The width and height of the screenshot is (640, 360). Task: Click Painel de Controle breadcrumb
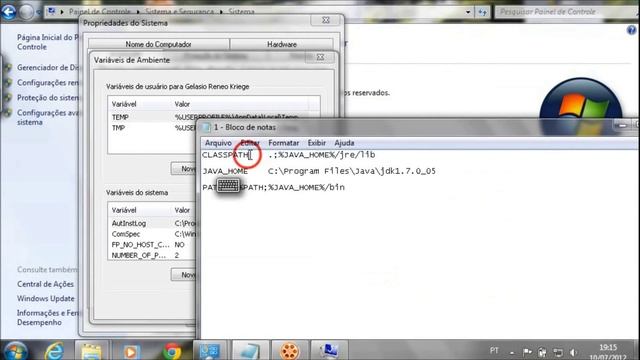tap(100, 11)
